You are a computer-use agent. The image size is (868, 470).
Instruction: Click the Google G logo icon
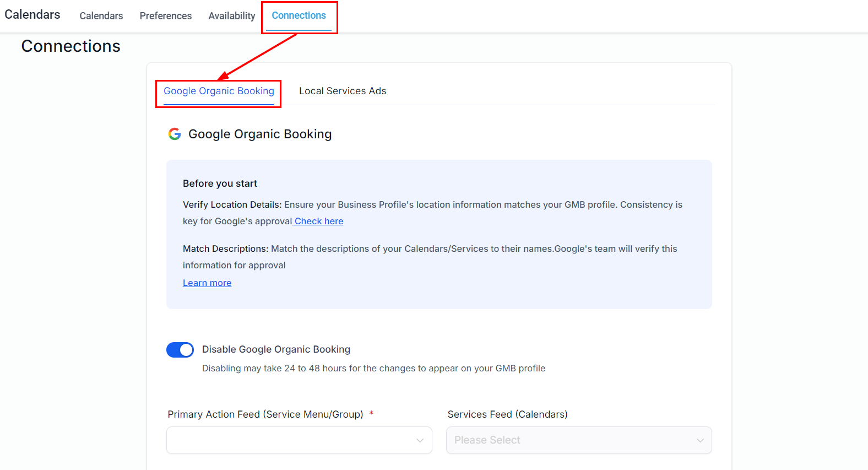[175, 134]
